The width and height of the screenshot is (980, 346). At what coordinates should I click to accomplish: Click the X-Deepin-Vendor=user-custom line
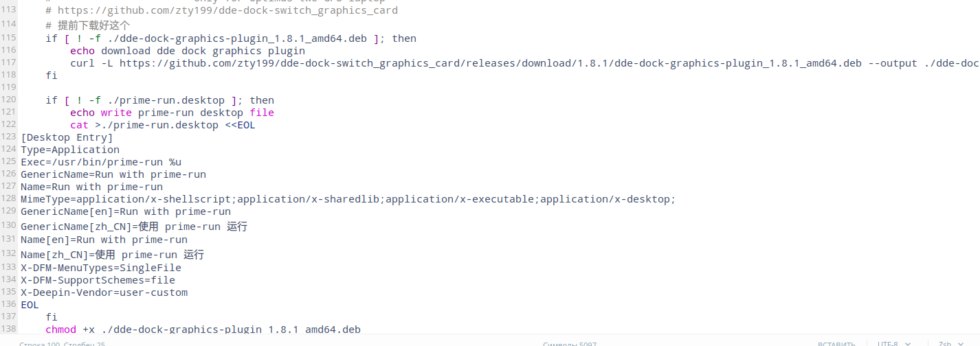104,292
